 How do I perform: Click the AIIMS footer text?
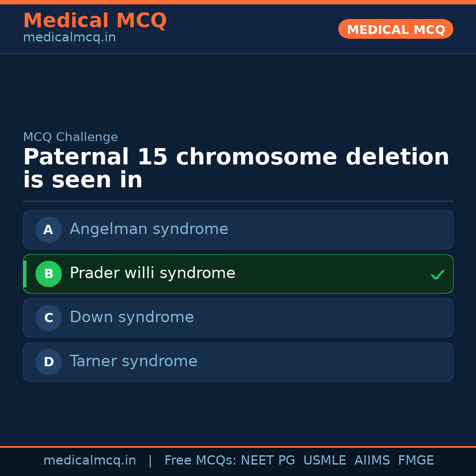click(372, 461)
